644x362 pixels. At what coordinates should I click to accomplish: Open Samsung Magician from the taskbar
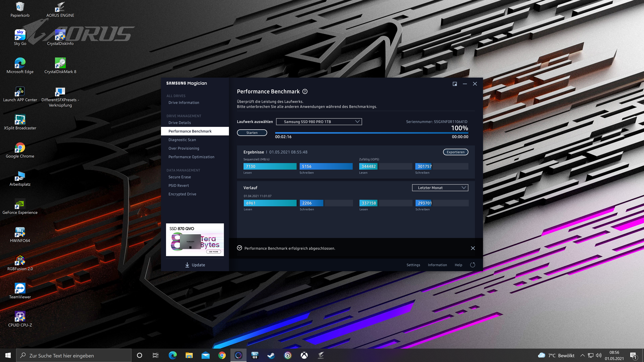tap(238, 355)
